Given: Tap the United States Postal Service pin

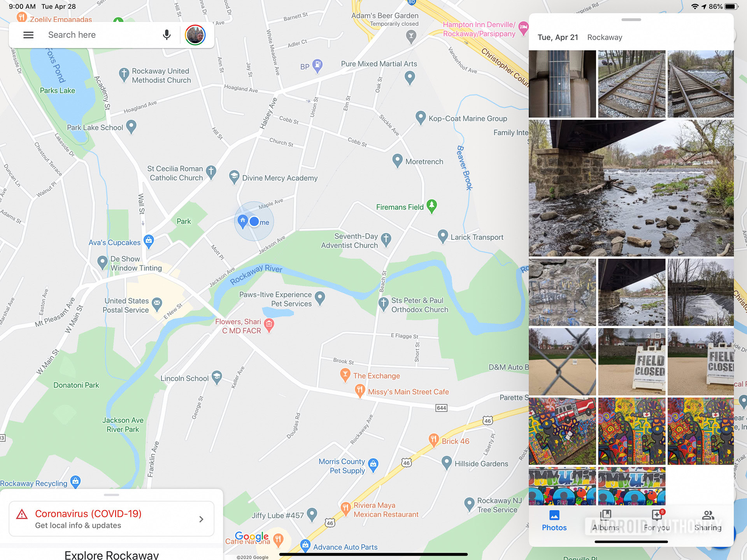Looking at the screenshot, I should 157,304.
